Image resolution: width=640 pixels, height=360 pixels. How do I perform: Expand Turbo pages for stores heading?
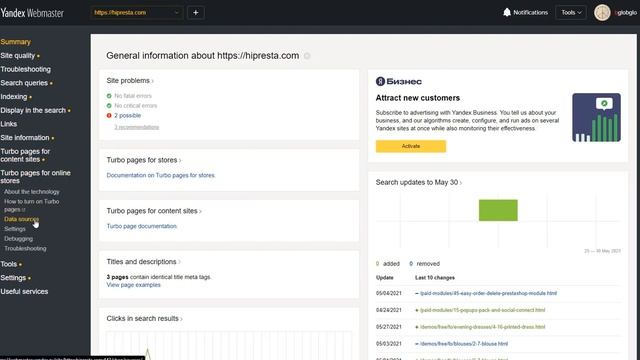click(x=144, y=160)
